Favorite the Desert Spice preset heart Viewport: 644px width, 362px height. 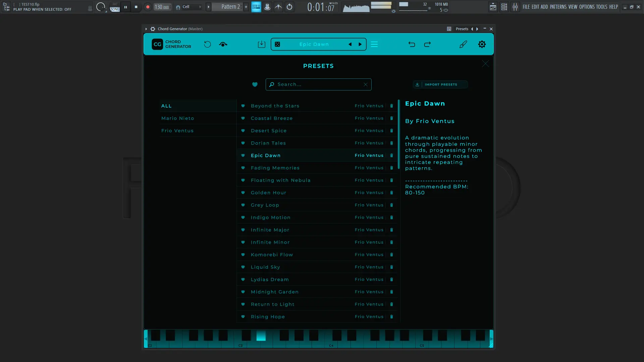click(x=243, y=130)
